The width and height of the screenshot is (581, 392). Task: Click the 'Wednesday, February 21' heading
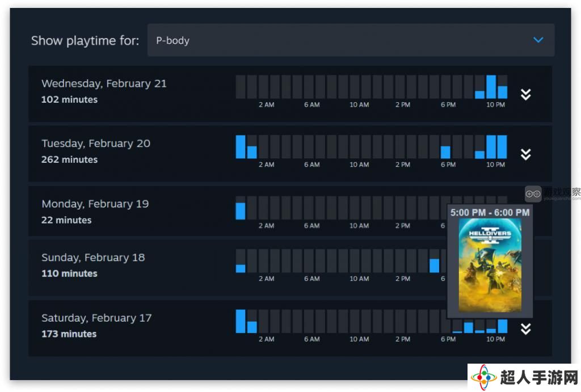(x=104, y=83)
